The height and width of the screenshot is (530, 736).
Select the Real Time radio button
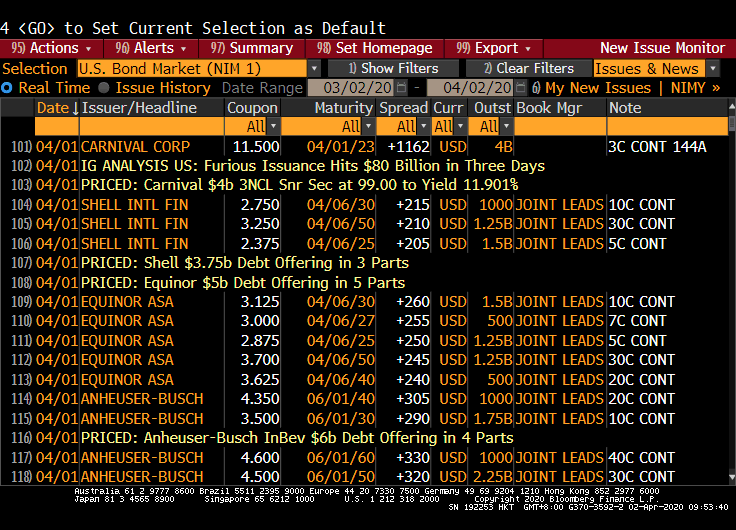click(7, 88)
